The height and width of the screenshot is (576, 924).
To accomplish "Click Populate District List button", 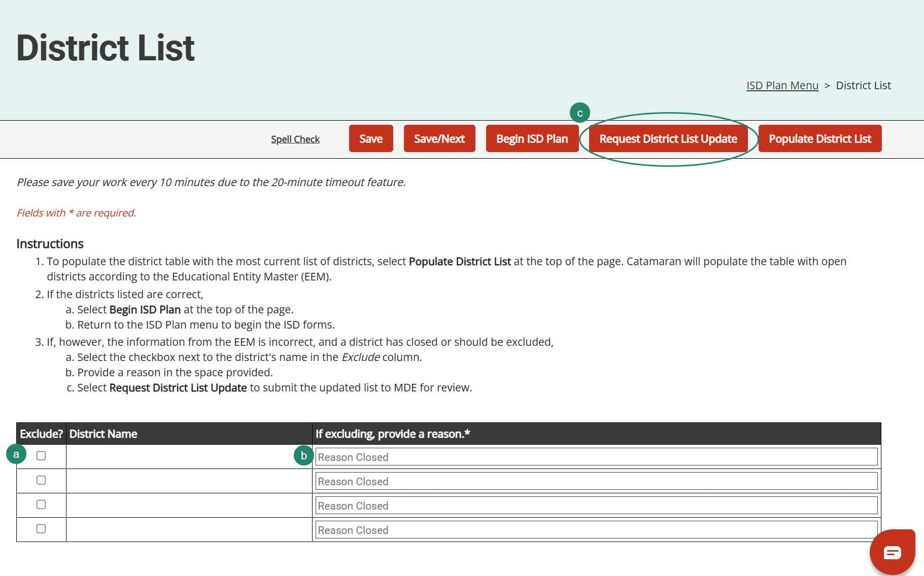I will click(820, 138).
